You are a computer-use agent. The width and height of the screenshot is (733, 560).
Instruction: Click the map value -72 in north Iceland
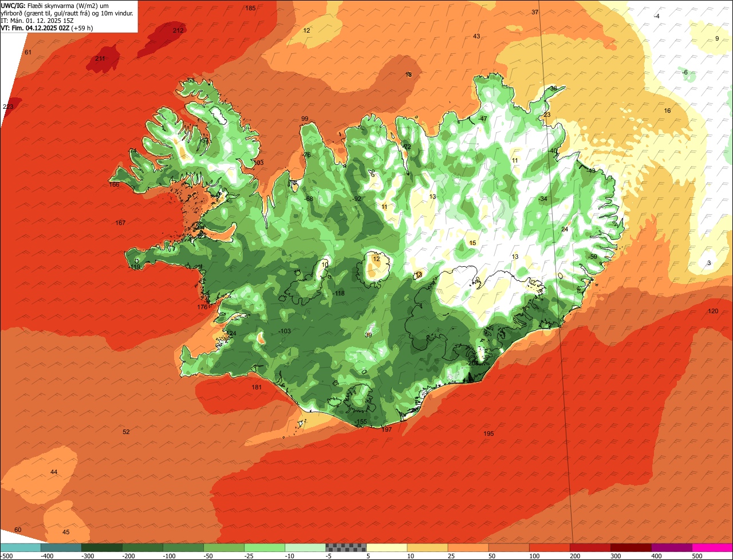tap(407, 147)
